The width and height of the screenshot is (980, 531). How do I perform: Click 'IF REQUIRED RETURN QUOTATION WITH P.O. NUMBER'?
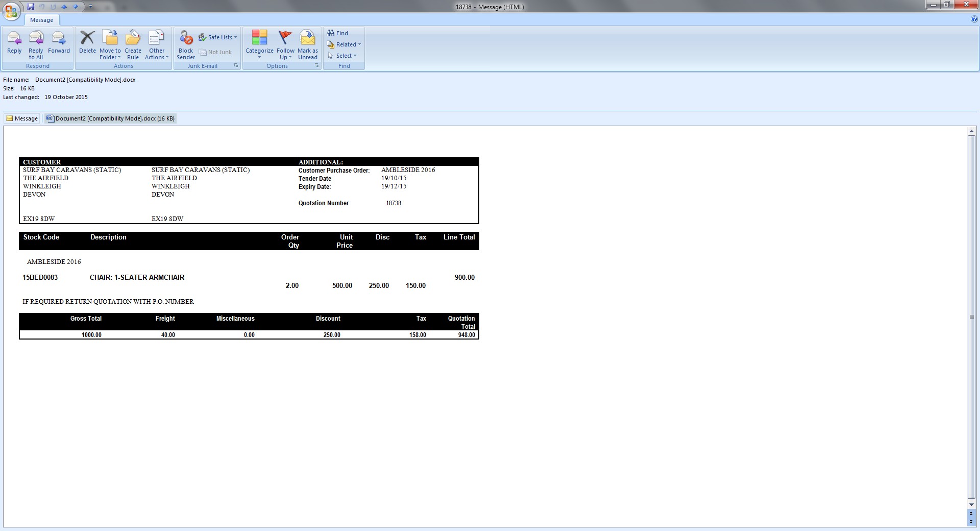[x=108, y=302]
